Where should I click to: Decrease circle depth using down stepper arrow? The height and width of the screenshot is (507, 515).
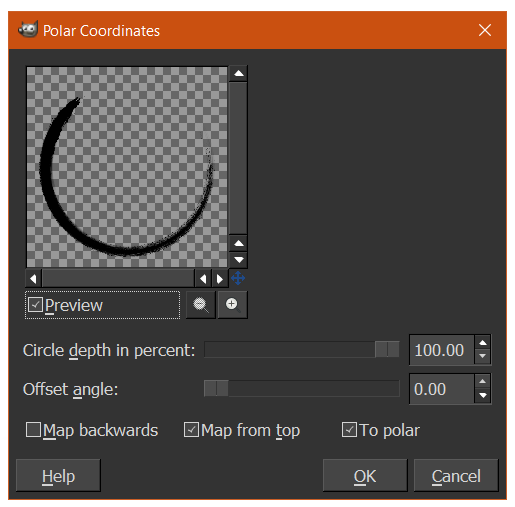tap(482, 356)
